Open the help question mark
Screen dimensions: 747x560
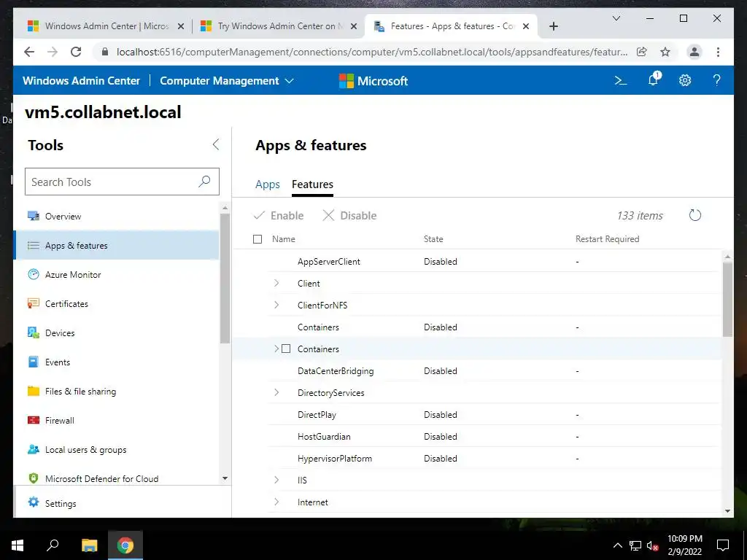(716, 80)
